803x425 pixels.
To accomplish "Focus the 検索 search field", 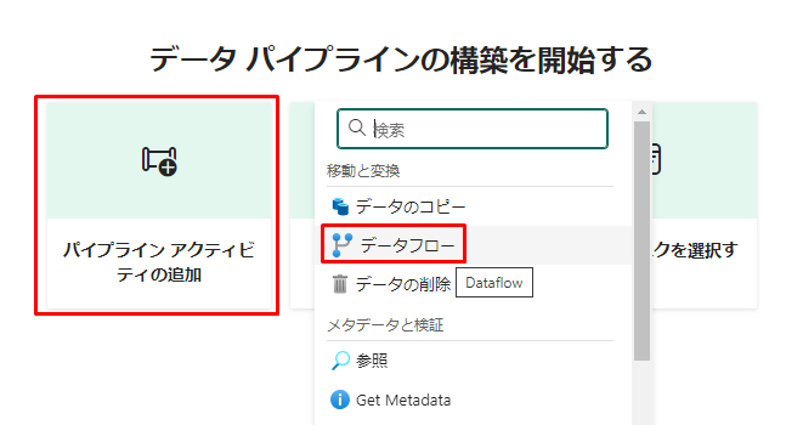I will 485,129.
